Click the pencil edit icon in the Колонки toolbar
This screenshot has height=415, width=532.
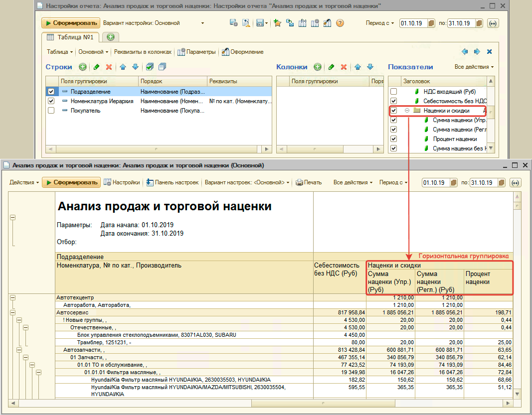click(331, 67)
